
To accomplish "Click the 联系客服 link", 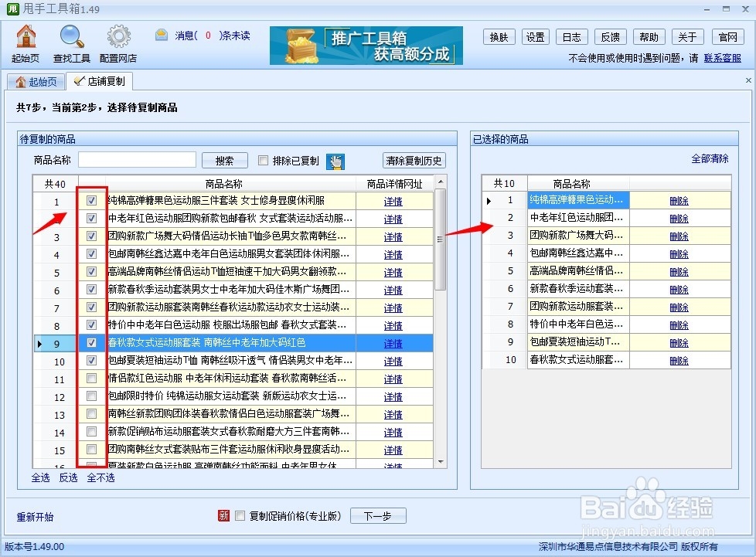I will coord(722,58).
